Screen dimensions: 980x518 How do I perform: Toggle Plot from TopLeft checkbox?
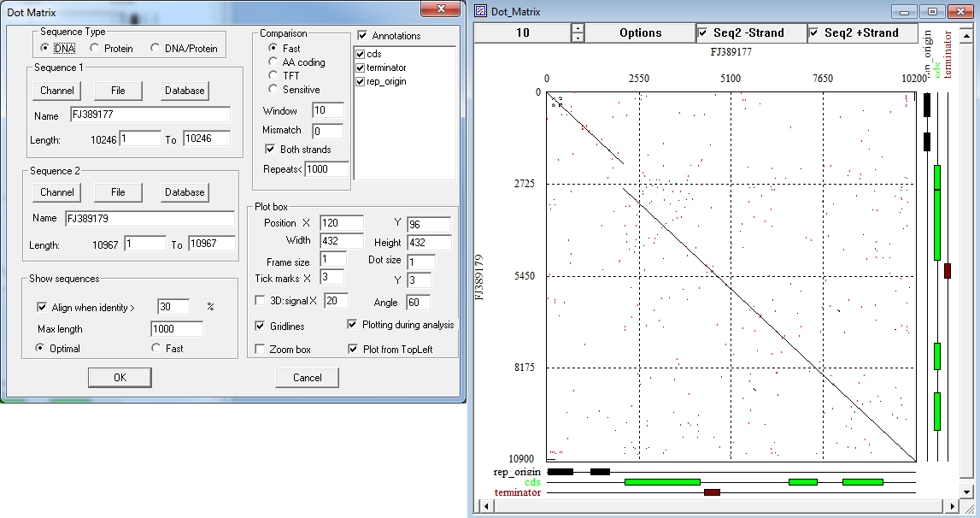[353, 349]
